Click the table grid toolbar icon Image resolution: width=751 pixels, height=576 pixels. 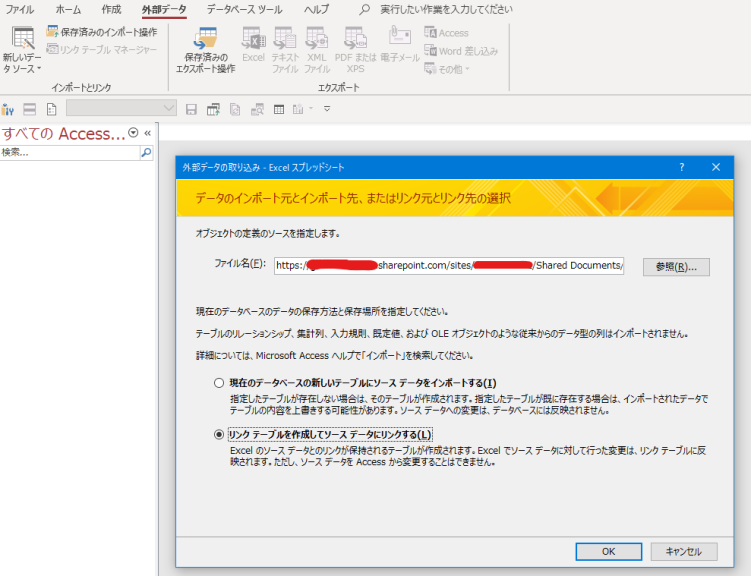[x=279, y=110]
